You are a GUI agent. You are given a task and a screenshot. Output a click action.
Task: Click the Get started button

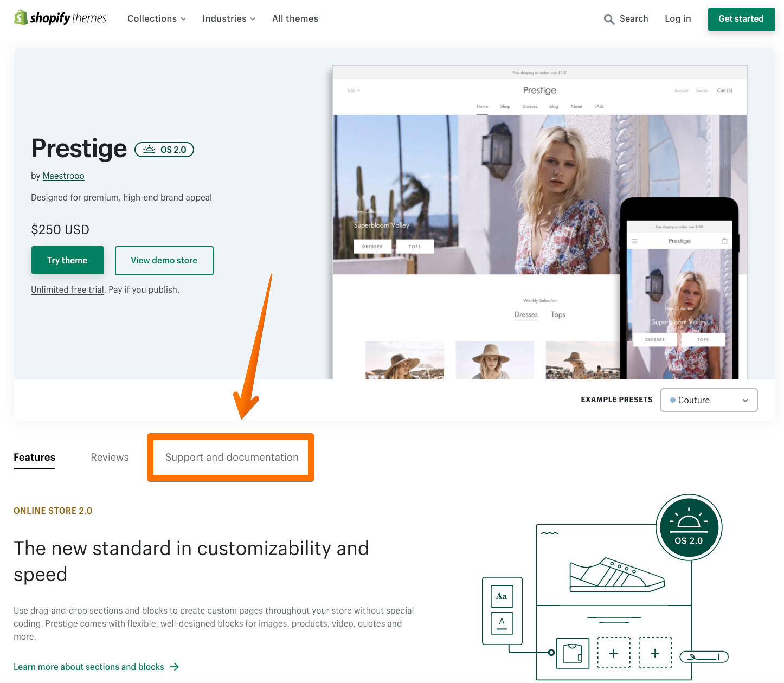[741, 19]
